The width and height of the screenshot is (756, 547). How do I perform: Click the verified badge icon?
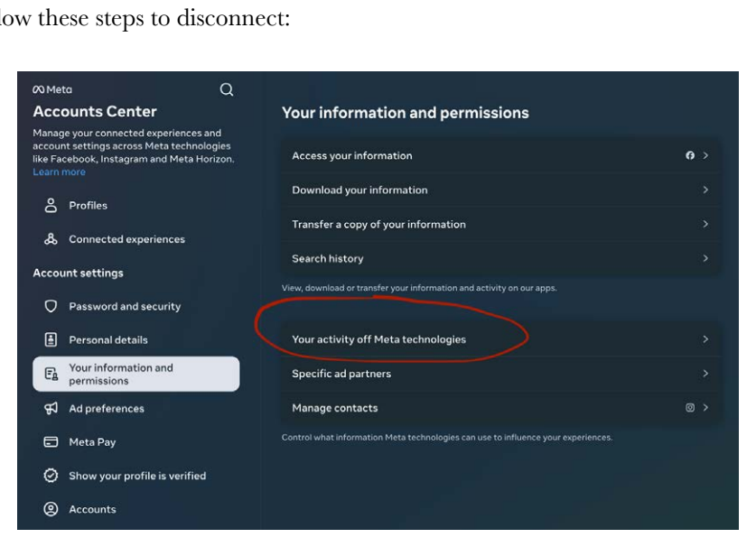[x=51, y=476]
